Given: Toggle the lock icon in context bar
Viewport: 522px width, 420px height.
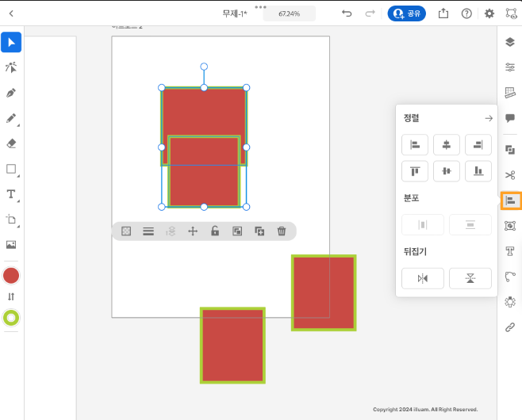Looking at the screenshot, I should tap(215, 231).
